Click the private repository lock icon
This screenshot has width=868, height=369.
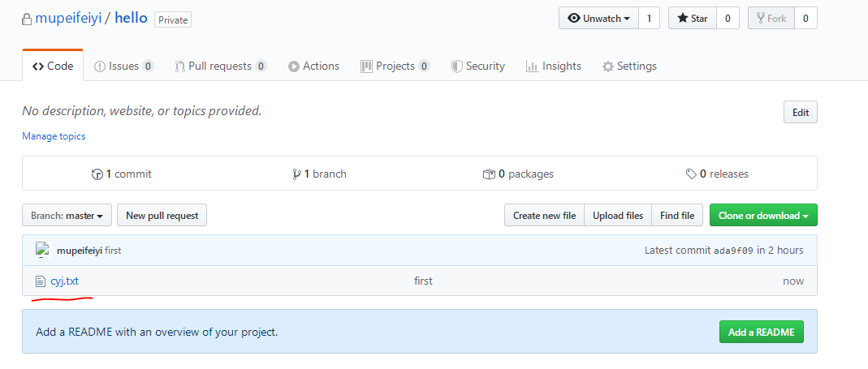pyautogui.click(x=27, y=20)
